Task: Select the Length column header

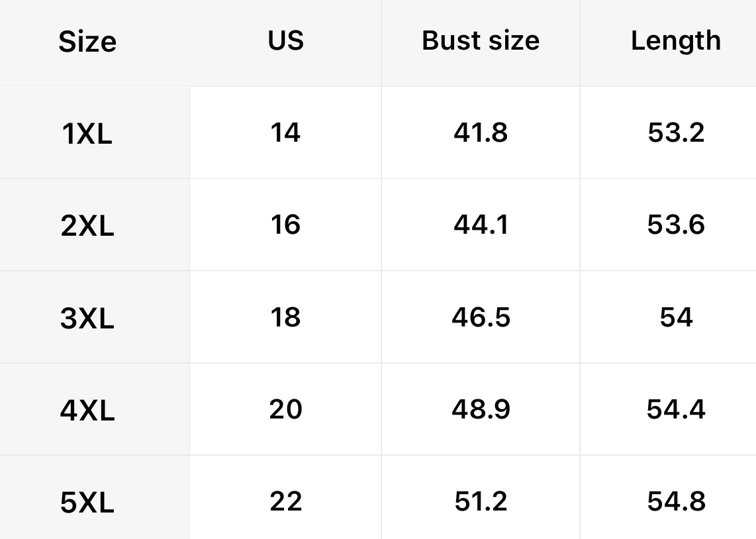Action: (676, 40)
